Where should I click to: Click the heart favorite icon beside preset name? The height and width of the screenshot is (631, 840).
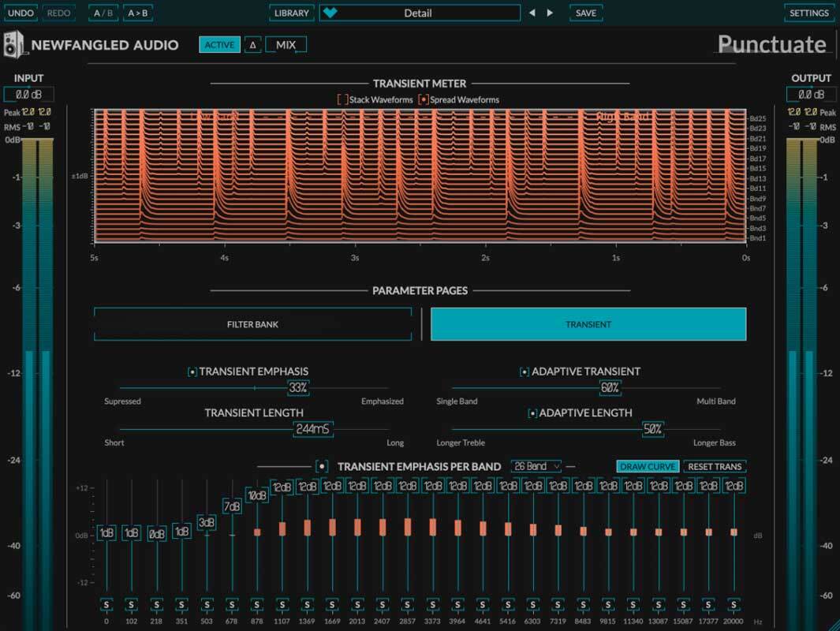330,13
